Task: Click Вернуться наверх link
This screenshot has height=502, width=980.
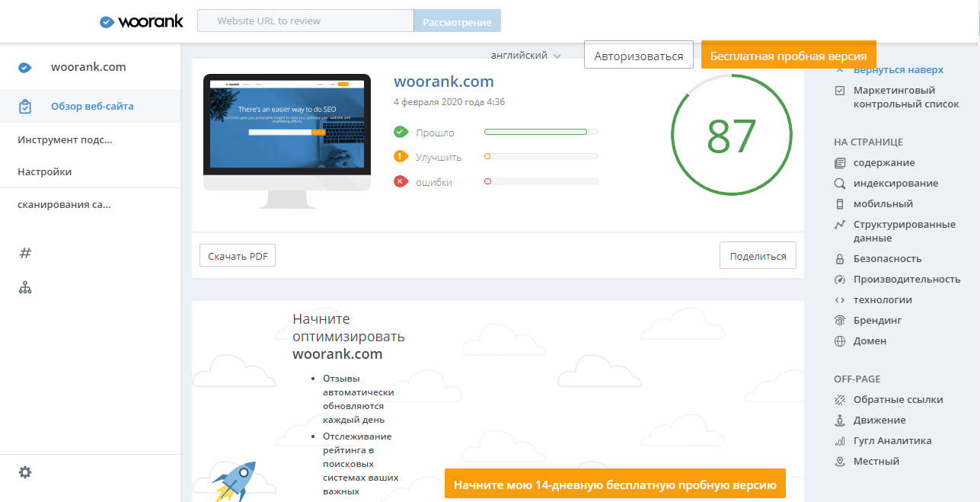Action: [899, 69]
